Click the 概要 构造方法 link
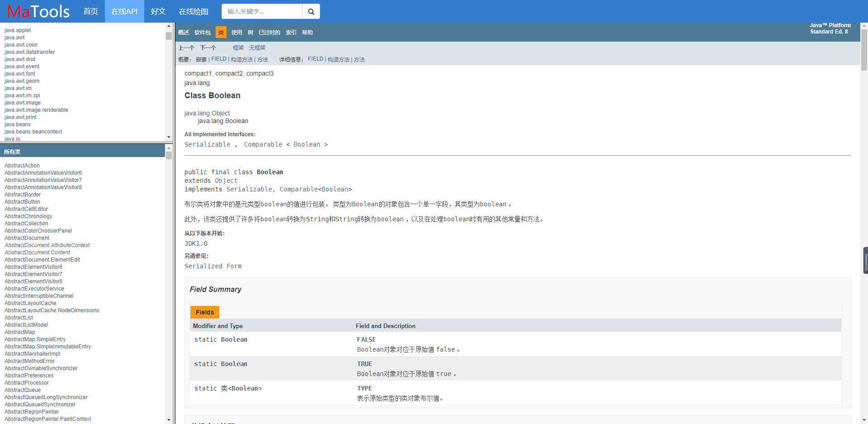Image resolution: width=868 pixels, height=424 pixels. [242, 60]
